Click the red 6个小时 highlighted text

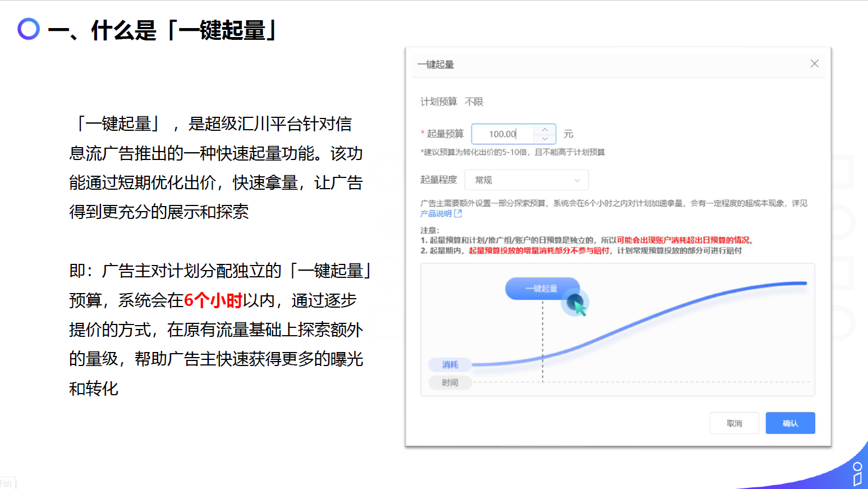coord(213,300)
